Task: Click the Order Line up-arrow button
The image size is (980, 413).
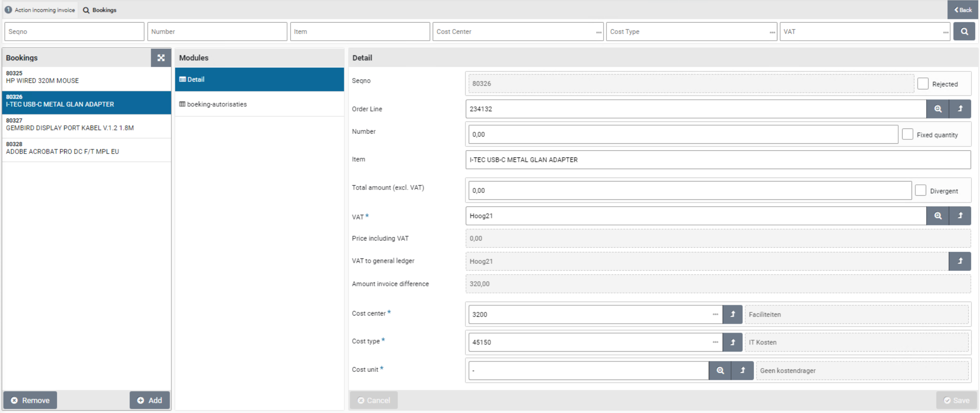Action: coord(960,109)
